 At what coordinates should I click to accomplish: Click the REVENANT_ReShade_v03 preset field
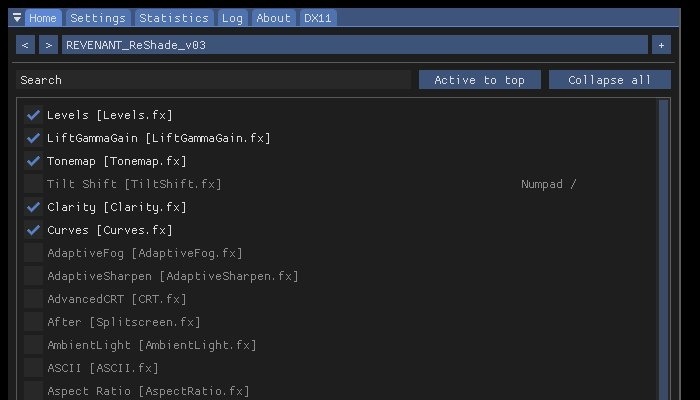pyautogui.click(x=355, y=45)
